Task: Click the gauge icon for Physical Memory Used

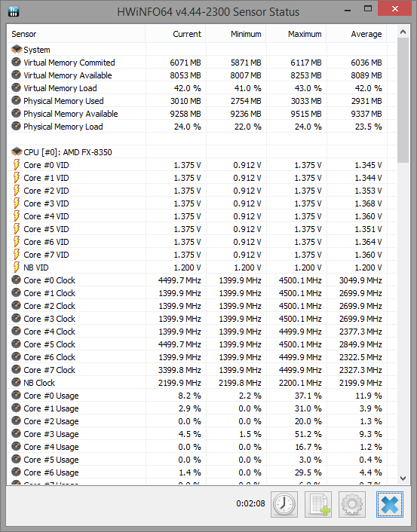Action: [16, 101]
